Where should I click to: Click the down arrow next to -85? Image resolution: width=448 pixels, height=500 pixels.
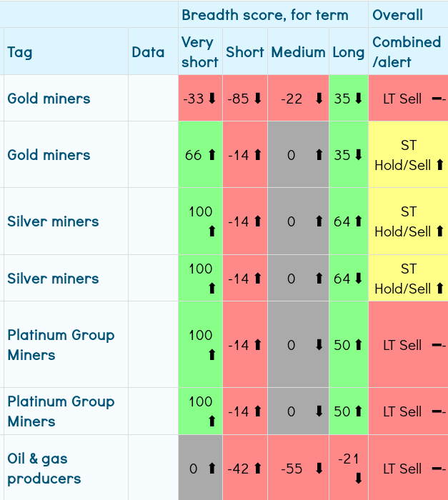(257, 99)
